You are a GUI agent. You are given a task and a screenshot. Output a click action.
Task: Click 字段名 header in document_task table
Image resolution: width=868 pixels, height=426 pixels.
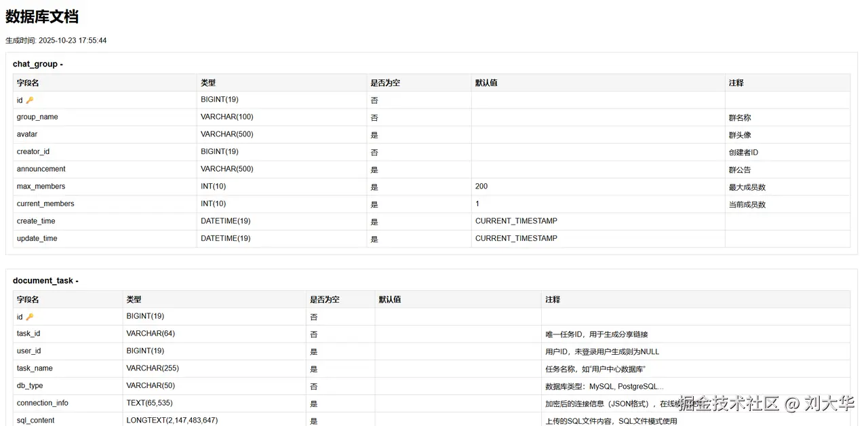click(68, 299)
